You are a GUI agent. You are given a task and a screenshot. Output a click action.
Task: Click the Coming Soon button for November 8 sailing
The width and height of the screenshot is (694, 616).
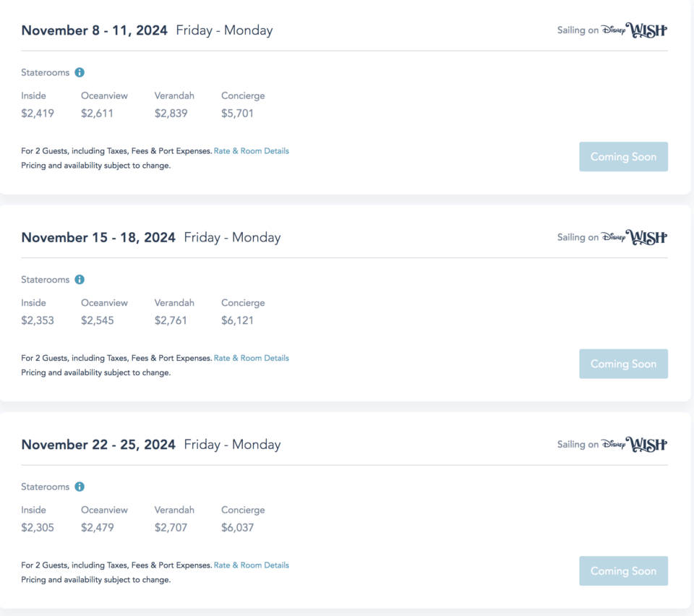[x=623, y=156]
